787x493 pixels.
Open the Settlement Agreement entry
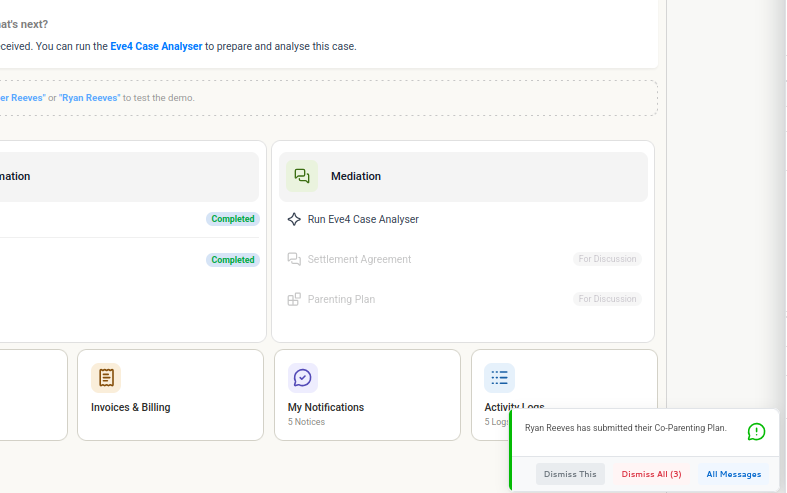(x=359, y=259)
